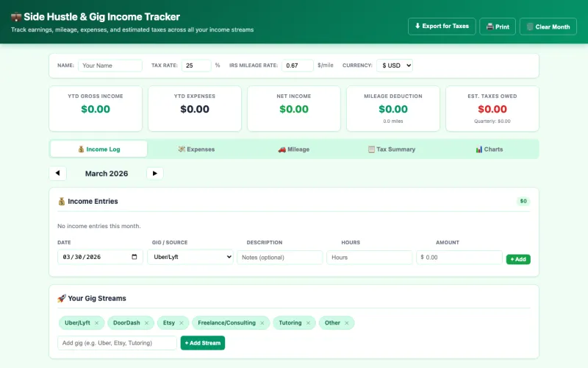Delete the Etsy gig stream chip
The width and height of the screenshot is (588, 368).
182,323
